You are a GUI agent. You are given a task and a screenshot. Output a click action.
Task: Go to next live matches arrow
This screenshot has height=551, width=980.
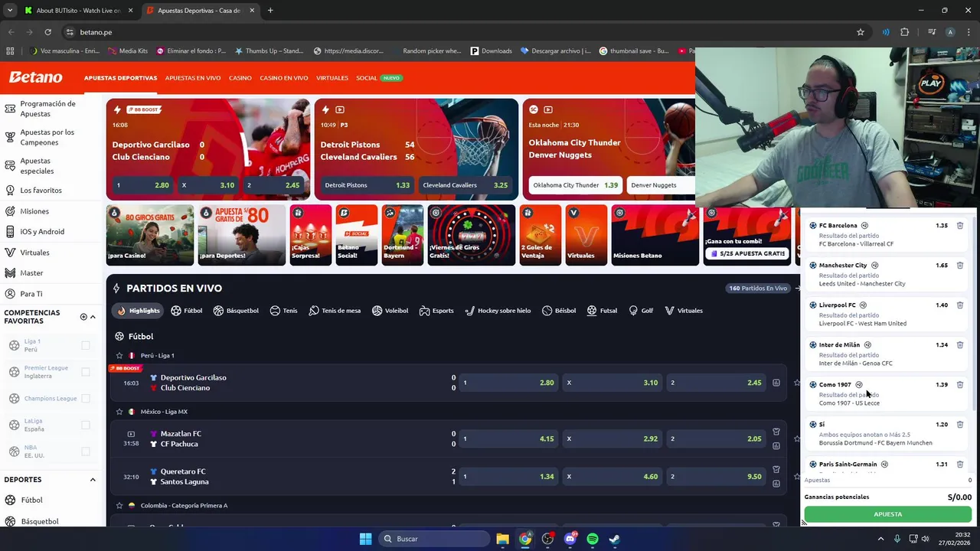tap(797, 289)
